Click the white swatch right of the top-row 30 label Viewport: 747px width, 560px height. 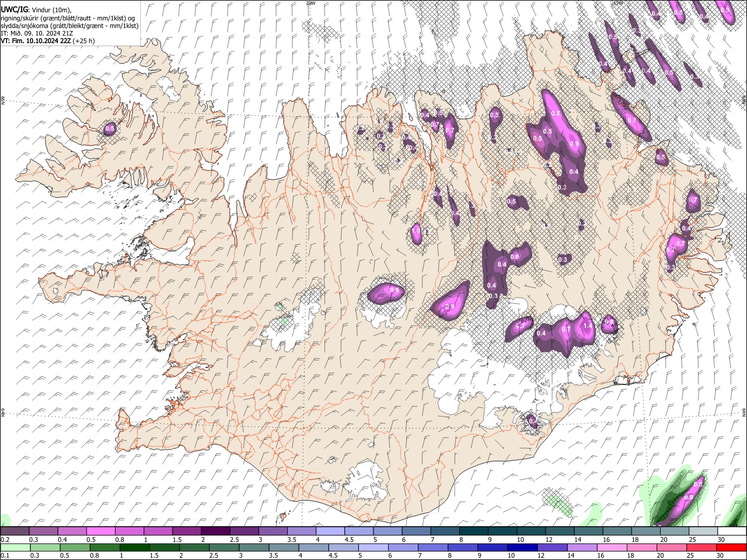[x=731, y=531]
